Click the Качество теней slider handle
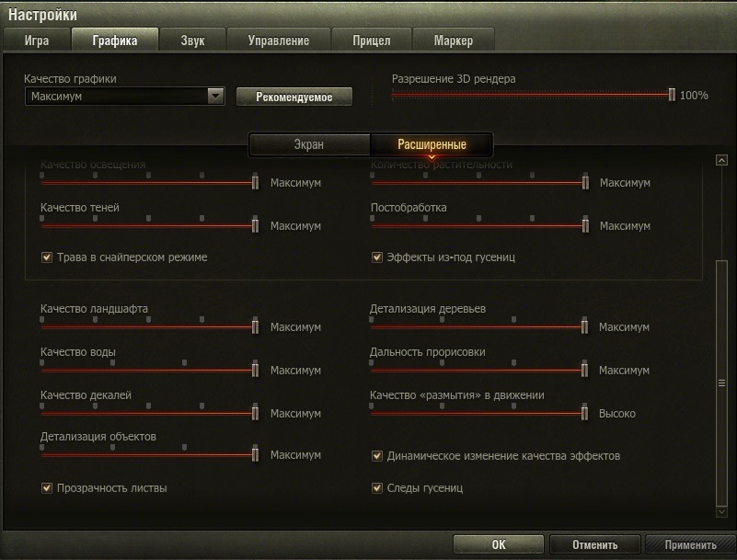Image resolution: width=737 pixels, height=560 pixels. (255, 225)
